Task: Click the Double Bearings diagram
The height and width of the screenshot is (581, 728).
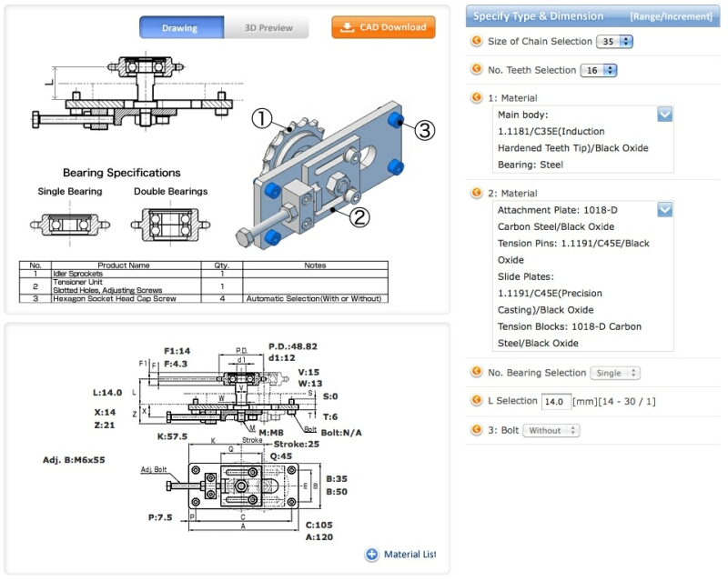Action: point(170,225)
